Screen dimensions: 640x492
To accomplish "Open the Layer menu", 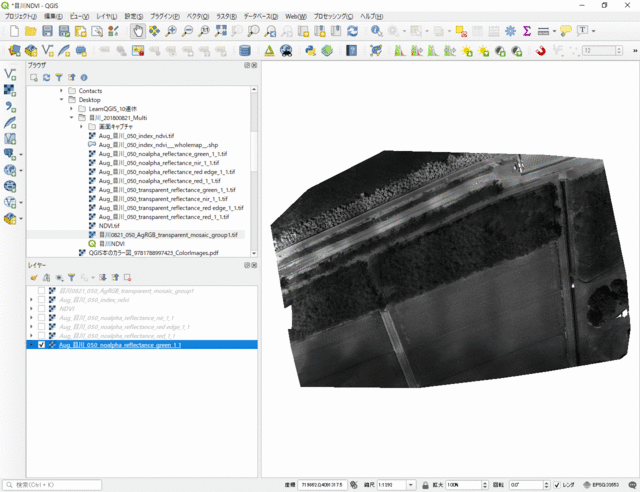I will click(107, 16).
